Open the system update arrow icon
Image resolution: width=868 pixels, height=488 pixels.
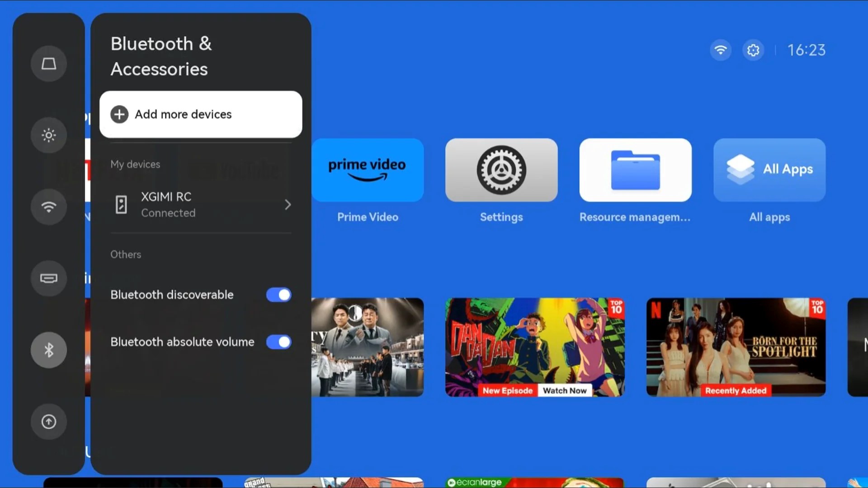[49, 422]
